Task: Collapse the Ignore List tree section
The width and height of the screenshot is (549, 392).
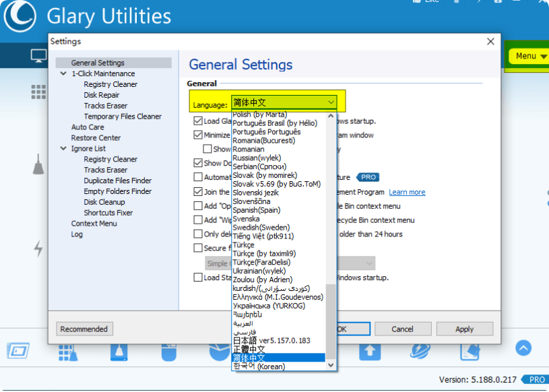Action: point(62,148)
